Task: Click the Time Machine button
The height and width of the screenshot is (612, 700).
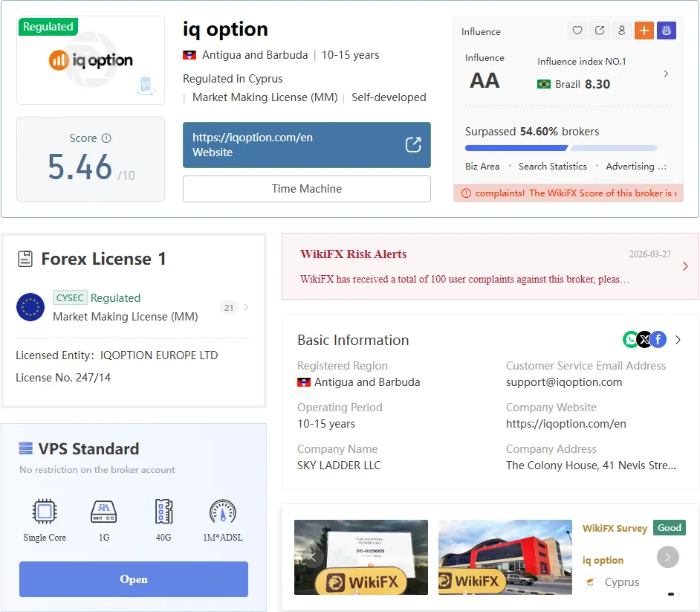Action: tap(307, 189)
